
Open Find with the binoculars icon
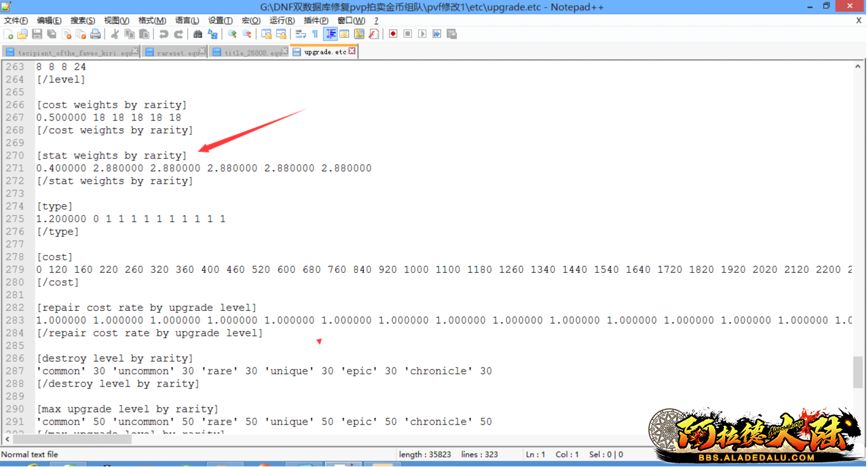tap(198, 34)
